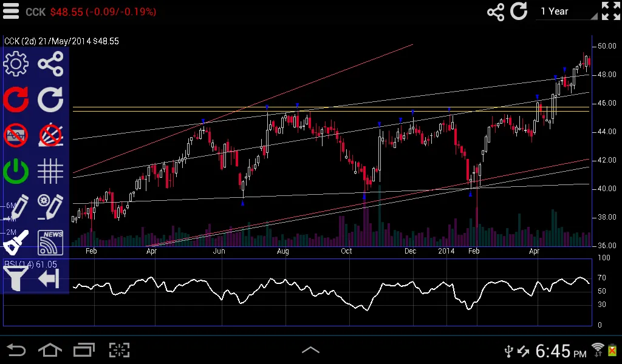The image size is (622, 364).
Task: Tap the Android back button
Action: click(16, 350)
